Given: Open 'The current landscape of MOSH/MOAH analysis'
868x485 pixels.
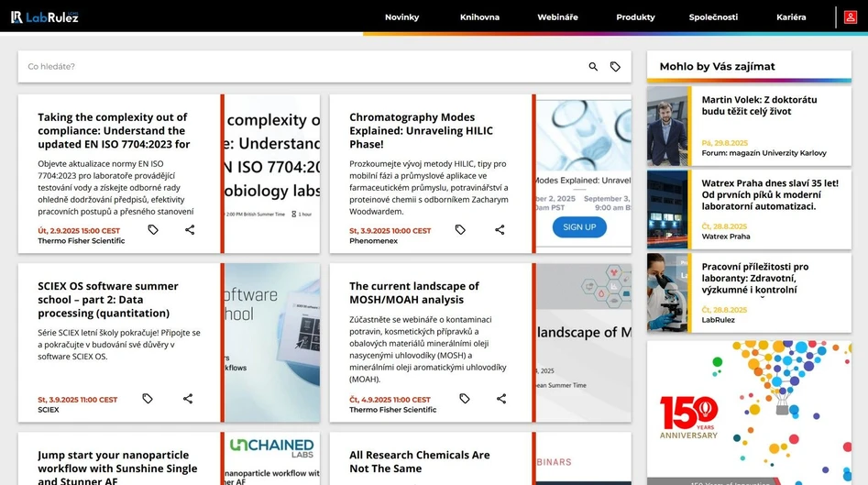Looking at the screenshot, I should (x=414, y=292).
